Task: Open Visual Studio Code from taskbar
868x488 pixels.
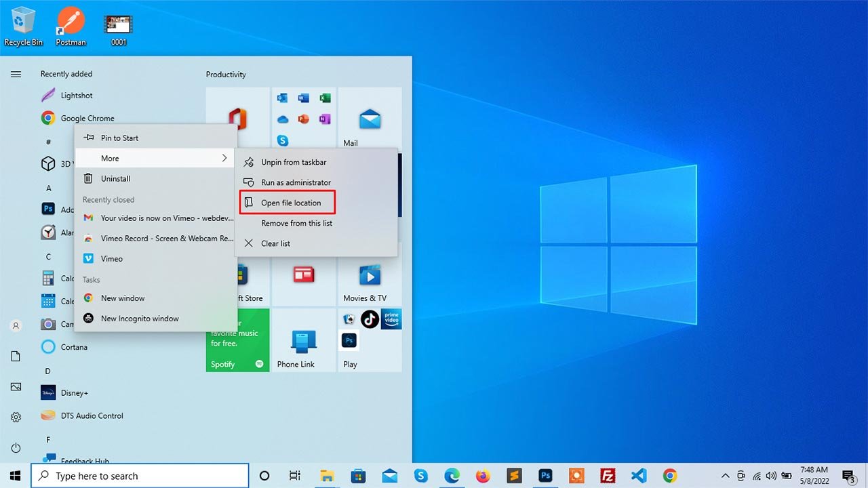Action: tap(639, 476)
